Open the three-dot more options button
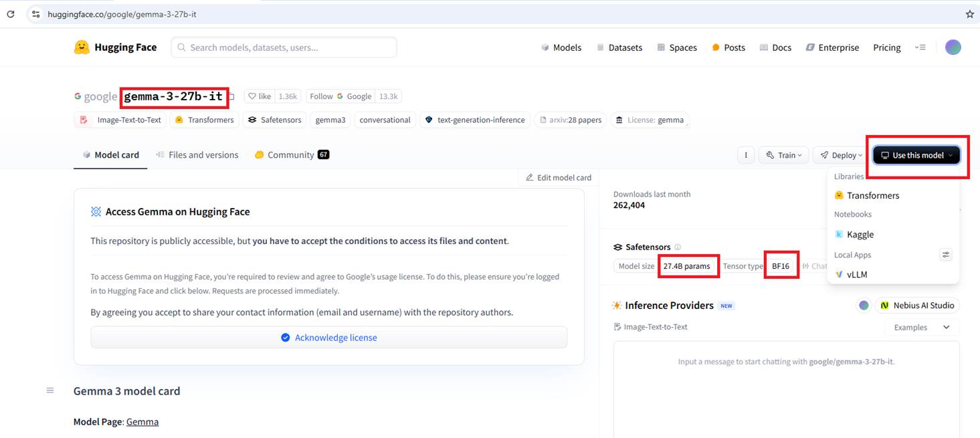980x438 pixels. coord(746,155)
